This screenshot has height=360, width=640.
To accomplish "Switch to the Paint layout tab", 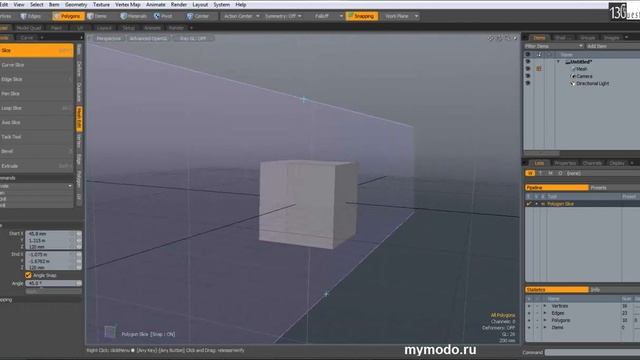I will 56,28.
